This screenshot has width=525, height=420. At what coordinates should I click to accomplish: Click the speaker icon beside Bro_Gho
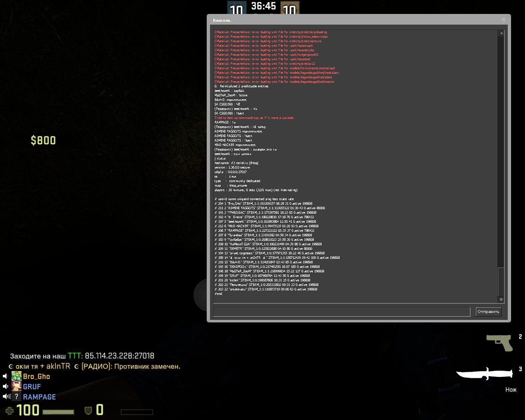(x=6, y=376)
